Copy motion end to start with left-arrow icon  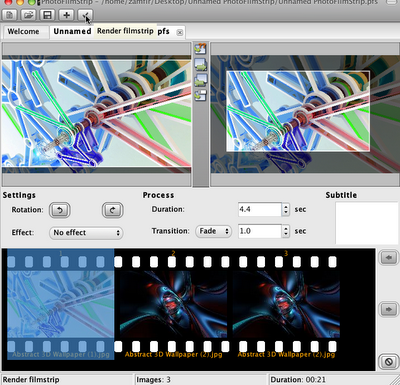click(200, 80)
